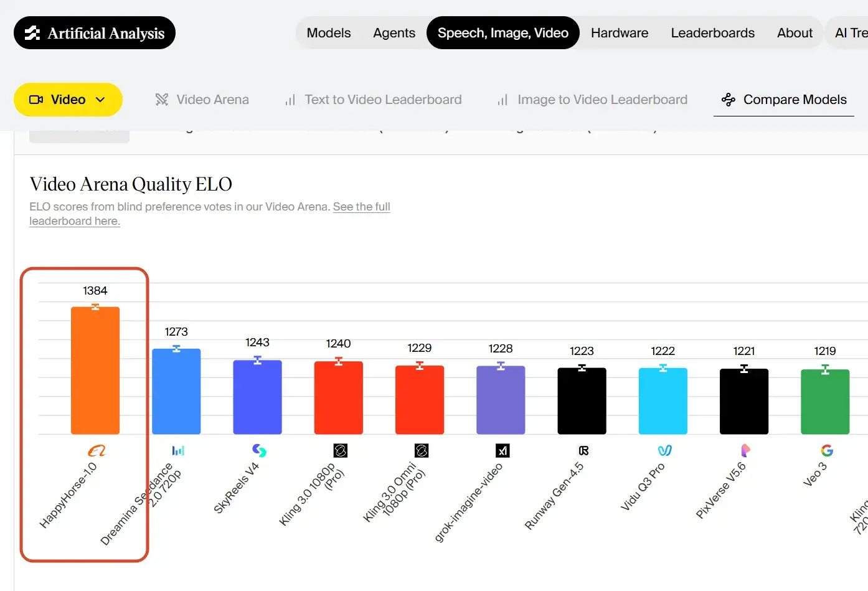Image resolution: width=868 pixels, height=591 pixels.
Task: Open the Models menu in top navigation
Action: coord(329,33)
